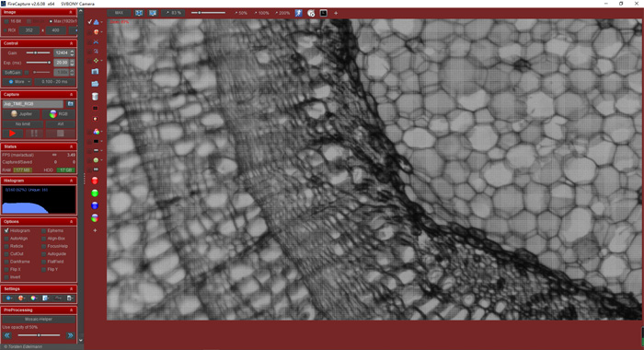Collapse the Histogram panel header arrow
Screen dimensions: 644x350
71,181
